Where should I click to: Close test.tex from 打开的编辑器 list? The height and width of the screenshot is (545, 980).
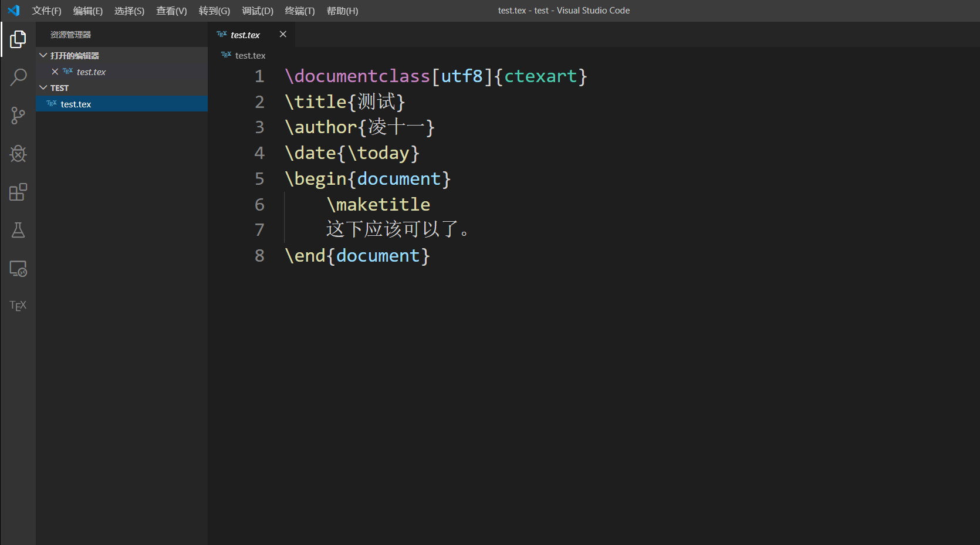[55, 72]
